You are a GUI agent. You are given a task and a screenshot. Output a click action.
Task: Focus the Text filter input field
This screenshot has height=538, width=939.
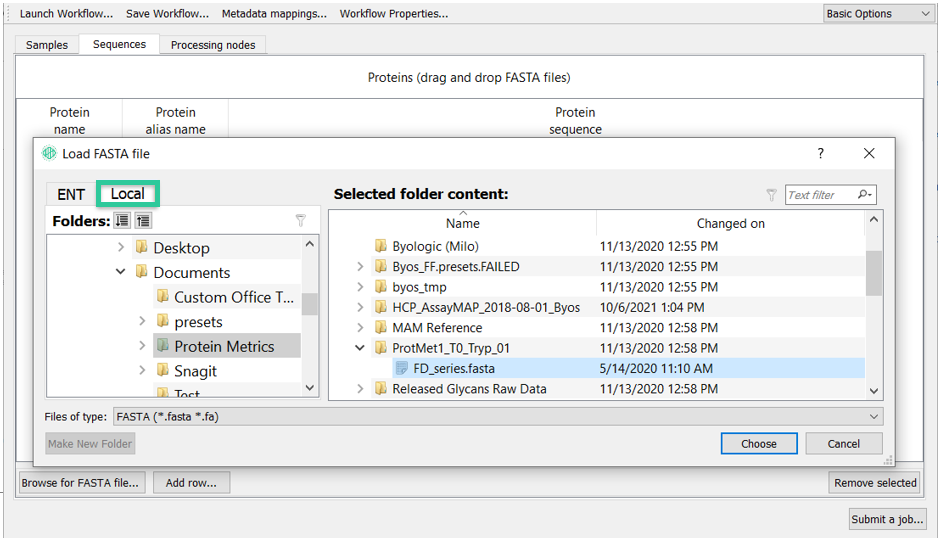[x=820, y=195]
